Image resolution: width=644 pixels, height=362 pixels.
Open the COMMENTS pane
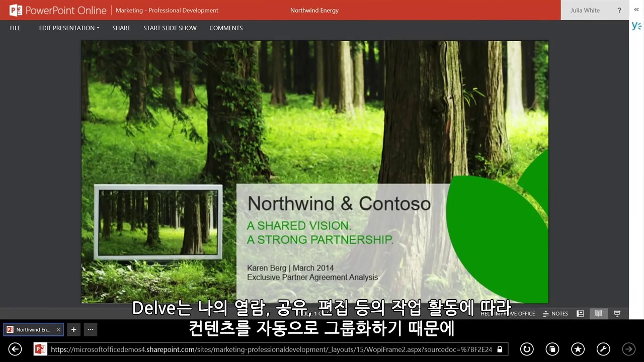(x=226, y=28)
